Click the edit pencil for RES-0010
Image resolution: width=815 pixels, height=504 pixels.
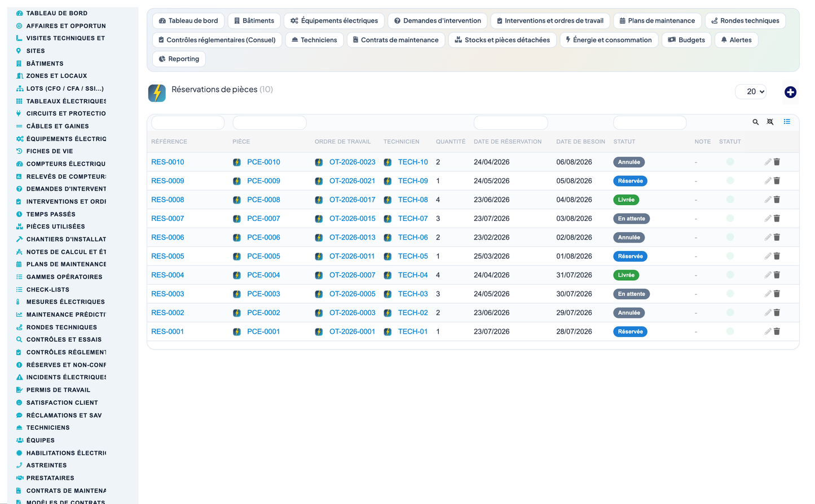pyautogui.click(x=768, y=162)
